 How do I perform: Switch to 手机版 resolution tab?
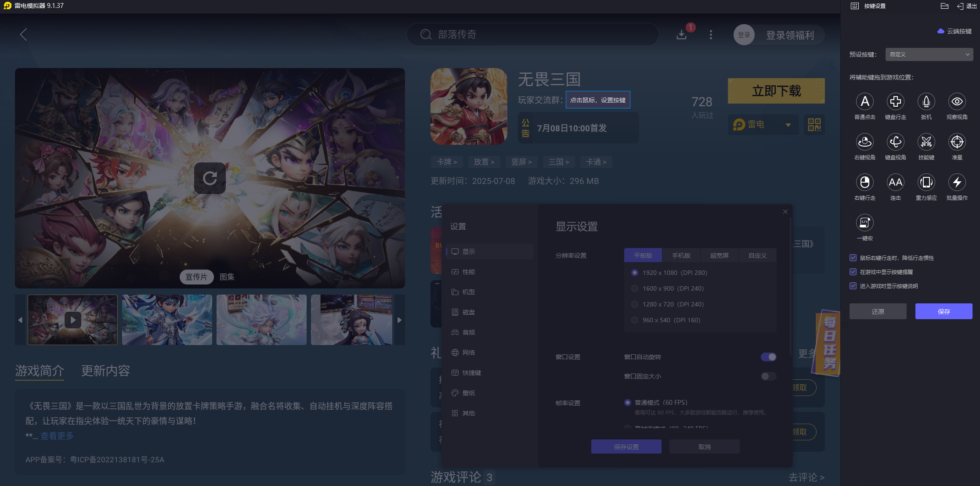681,256
